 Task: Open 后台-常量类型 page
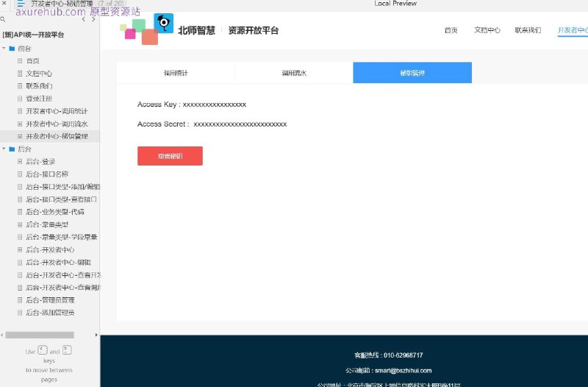click(47, 224)
